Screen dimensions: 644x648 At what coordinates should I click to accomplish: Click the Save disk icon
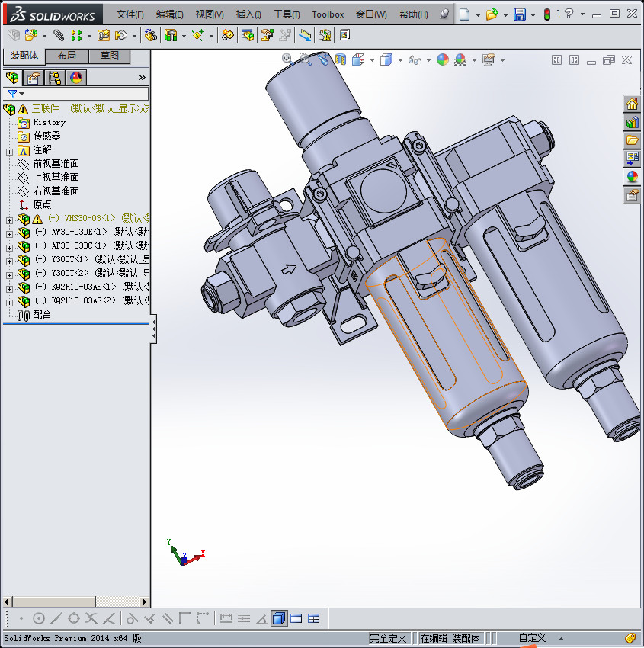pos(519,14)
